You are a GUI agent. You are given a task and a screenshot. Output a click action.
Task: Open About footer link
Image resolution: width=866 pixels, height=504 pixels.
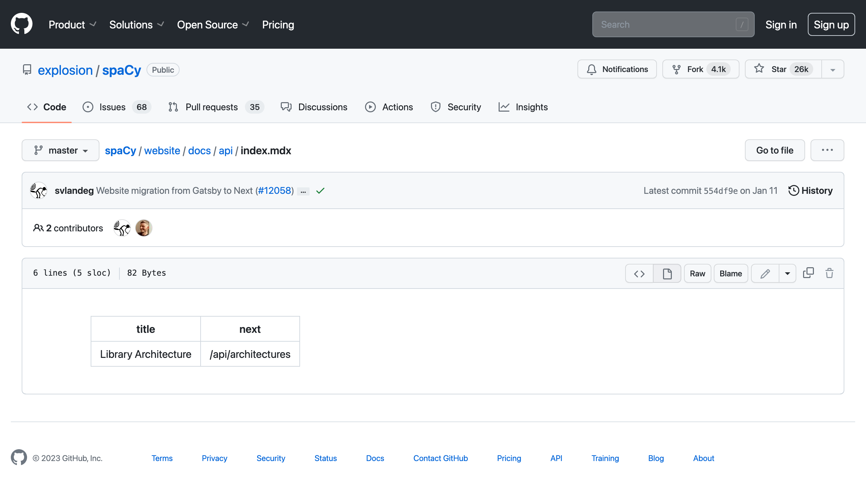pos(703,458)
